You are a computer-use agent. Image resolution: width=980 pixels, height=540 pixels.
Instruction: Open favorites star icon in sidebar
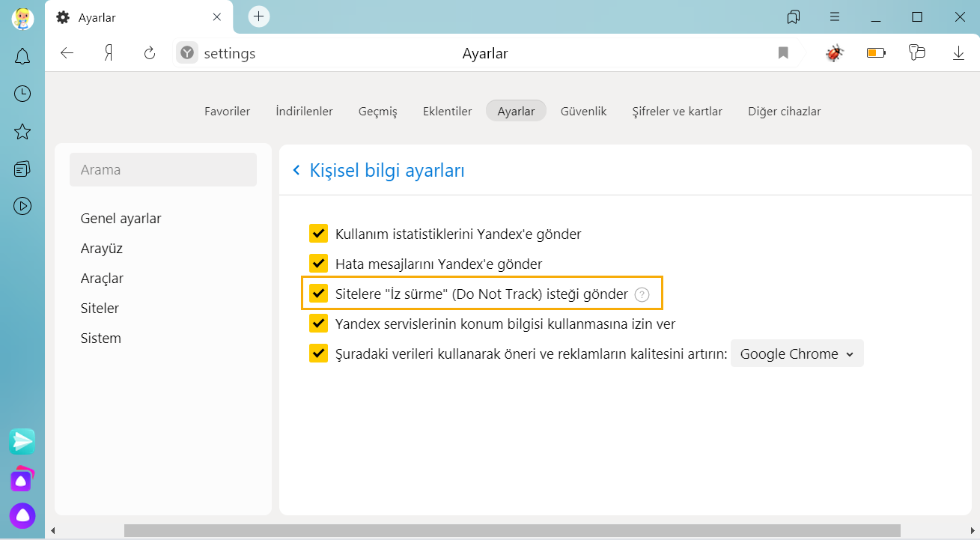[x=22, y=132]
